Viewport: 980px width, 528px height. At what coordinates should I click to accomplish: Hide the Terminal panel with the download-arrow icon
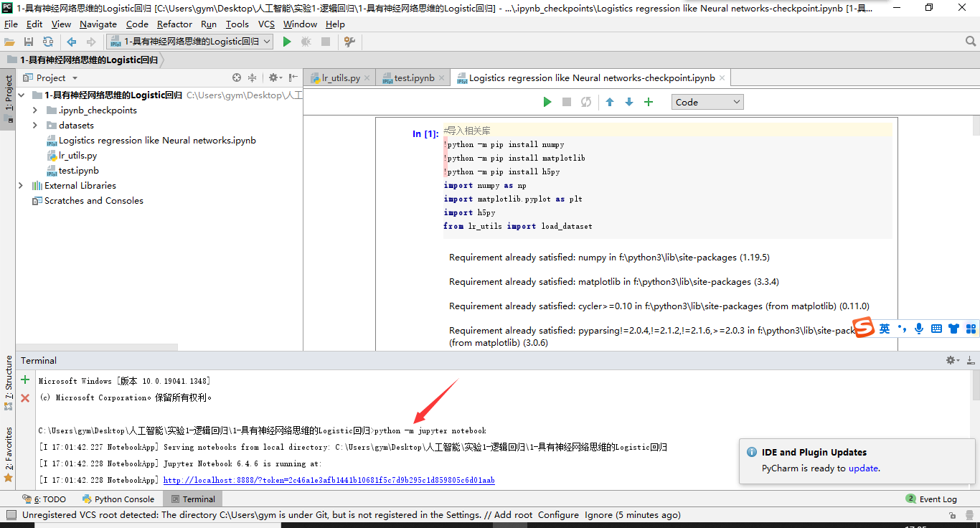point(970,360)
